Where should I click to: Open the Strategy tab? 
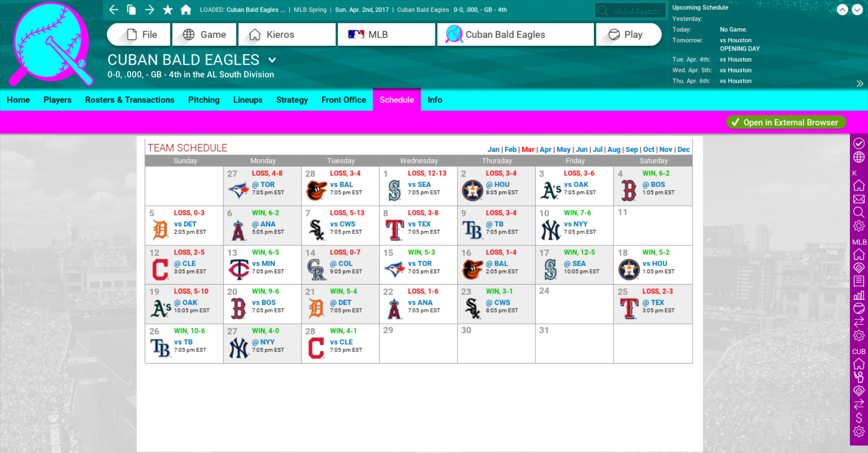click(292, 100)
